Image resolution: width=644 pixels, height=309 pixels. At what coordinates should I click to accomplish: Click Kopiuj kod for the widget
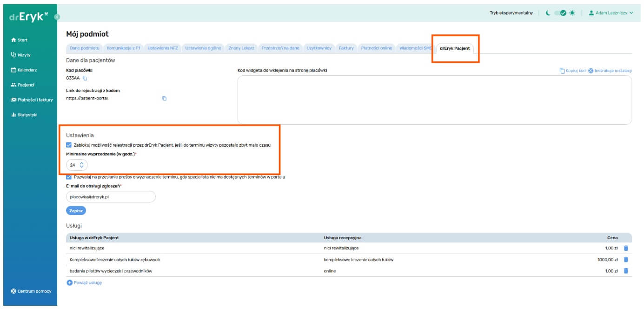pos(572,71)
